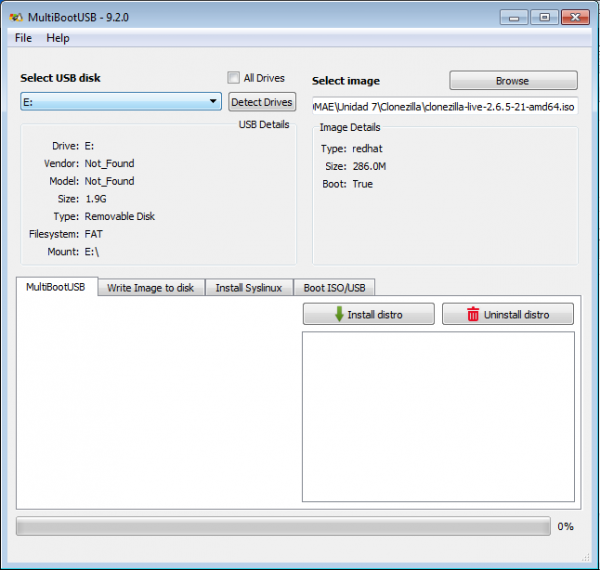The height and width of the screenshot is (570, 600).
Task: Click the 'Not_Found' vendor value
Action: (109, 164)
